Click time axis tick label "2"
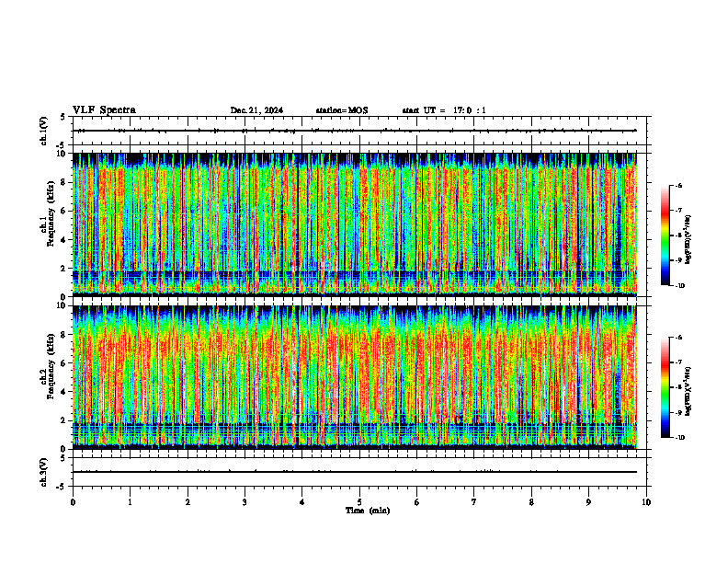Screen dimensions: 728x563 (x=188, y=502)
